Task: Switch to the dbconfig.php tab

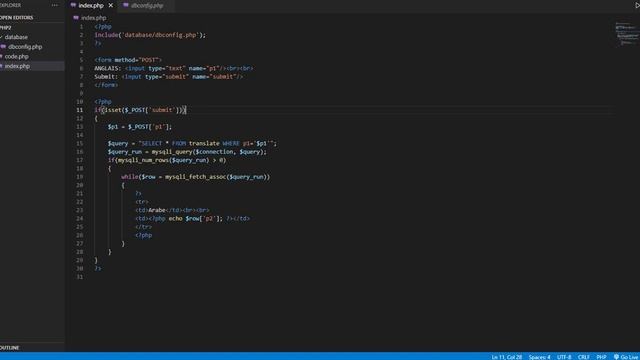Action: [147, 6]
